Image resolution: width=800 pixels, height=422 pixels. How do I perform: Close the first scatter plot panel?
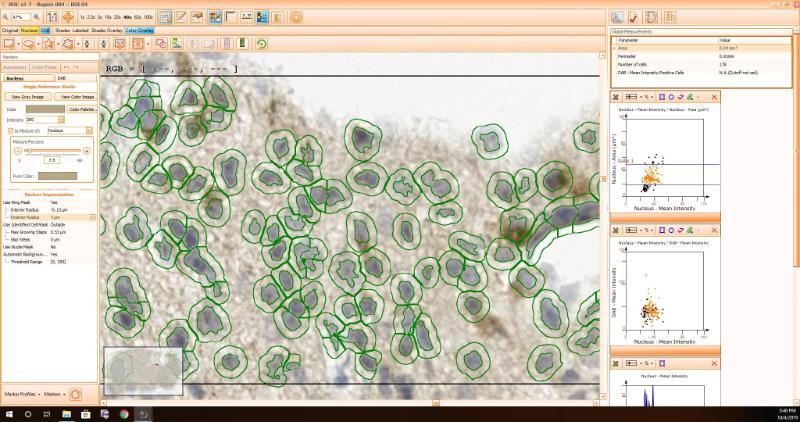(714, 96)
